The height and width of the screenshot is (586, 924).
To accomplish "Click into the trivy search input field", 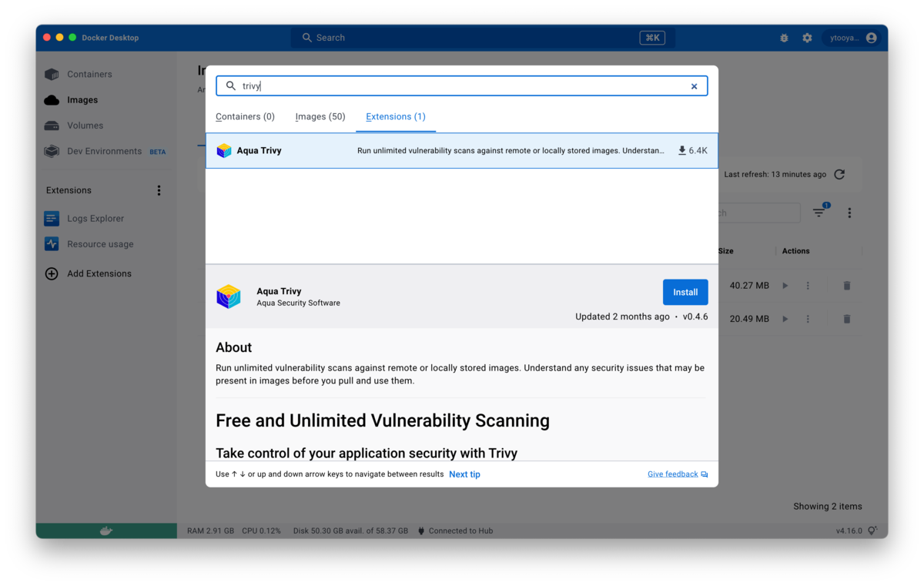I will coord(462,86).
